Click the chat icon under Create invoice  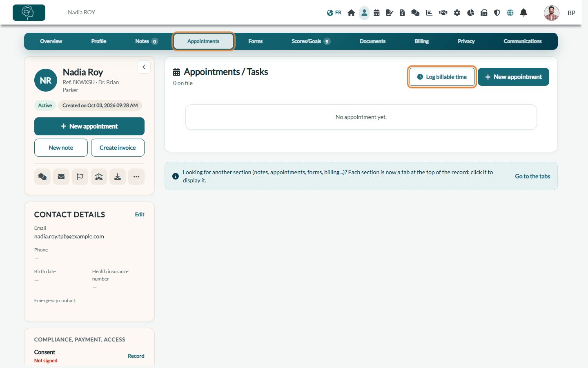click(x=42, y=177)
